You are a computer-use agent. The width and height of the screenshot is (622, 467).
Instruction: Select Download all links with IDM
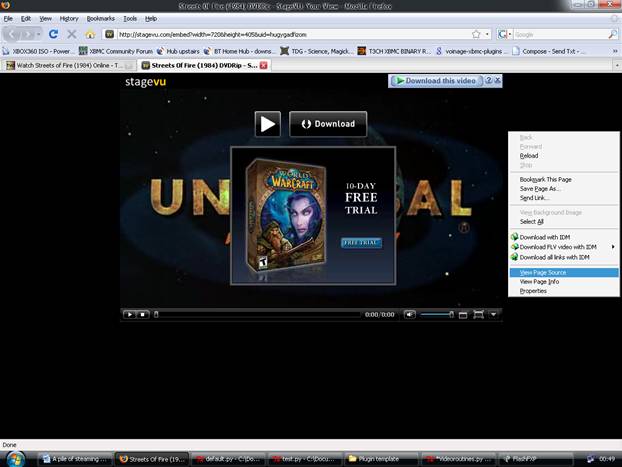564,257
